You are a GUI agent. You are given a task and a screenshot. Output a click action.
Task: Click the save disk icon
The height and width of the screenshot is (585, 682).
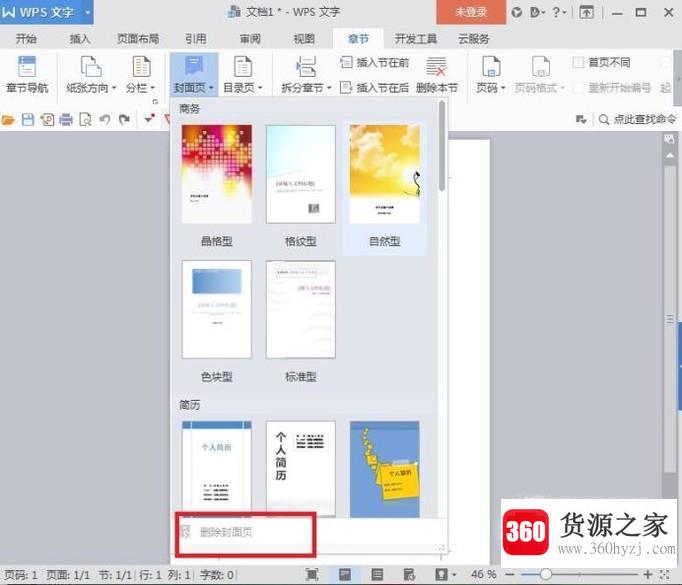coord(28,119)
